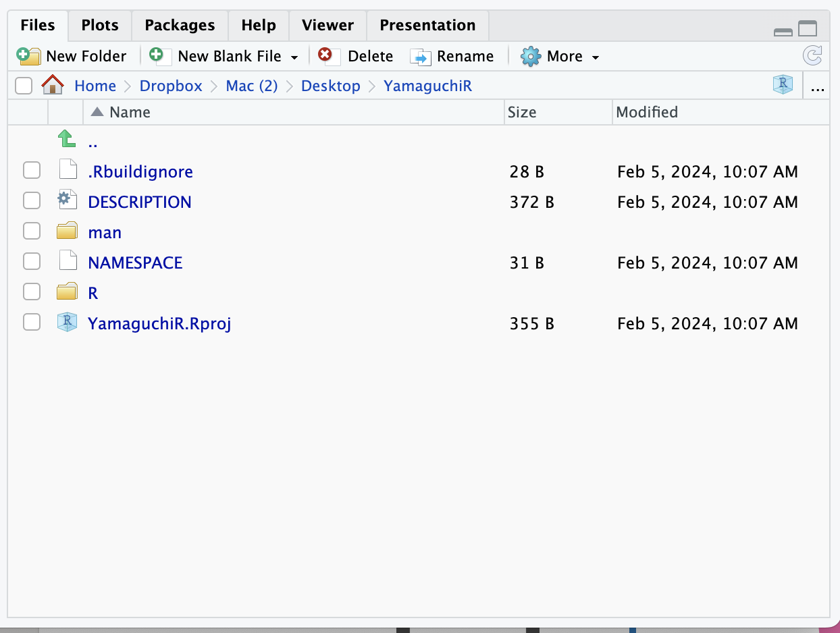Click the refresh file listing icon

pyautogui.click(x=812, y=55)
